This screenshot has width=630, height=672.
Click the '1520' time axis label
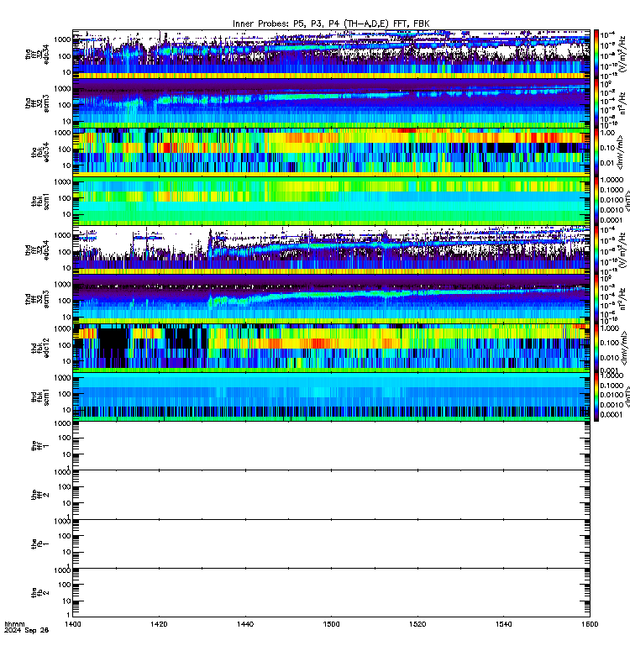(417, 624)
